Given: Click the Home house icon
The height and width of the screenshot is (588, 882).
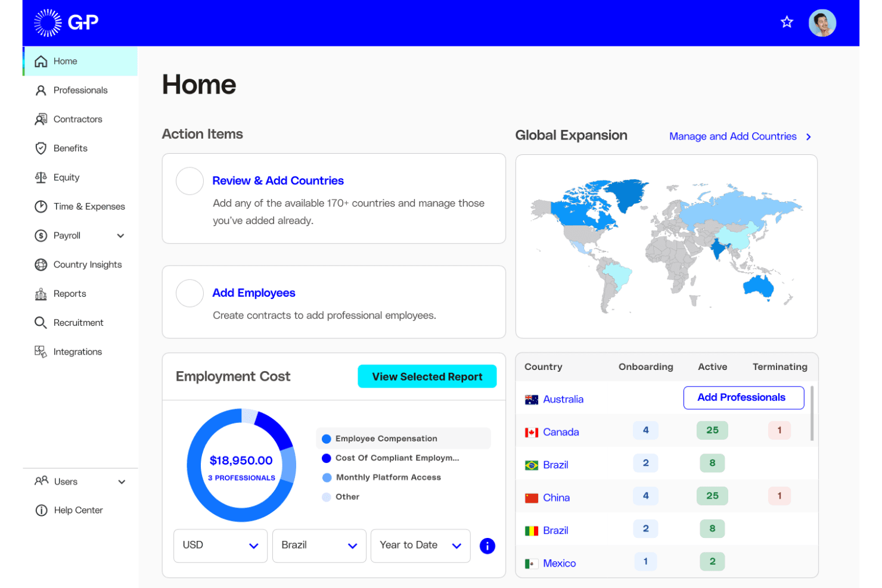Looking at the screenshot, I should tap(41, 61).
